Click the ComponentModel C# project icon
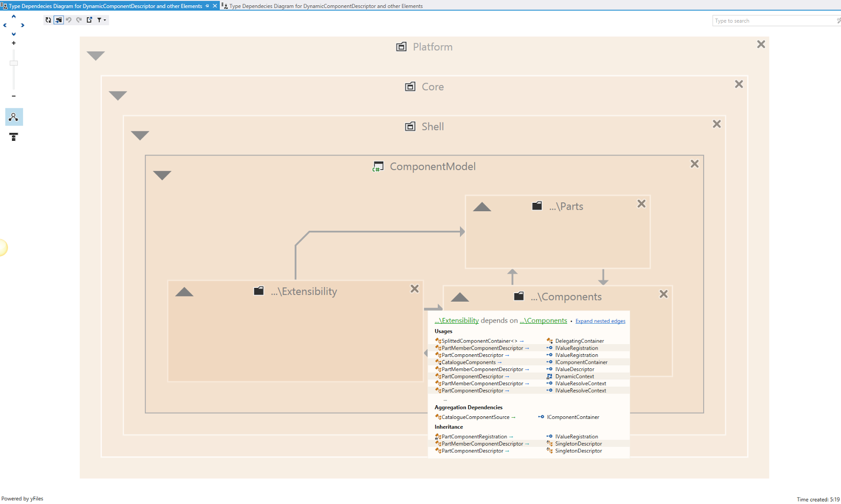The image size is (841, 504). point(378,167)
